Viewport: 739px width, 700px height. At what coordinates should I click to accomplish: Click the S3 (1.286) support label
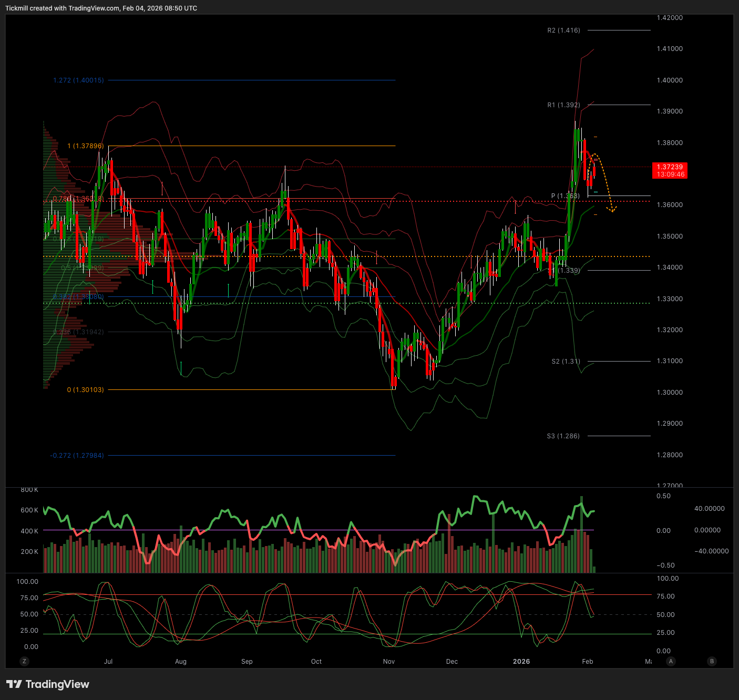point(563,436)
